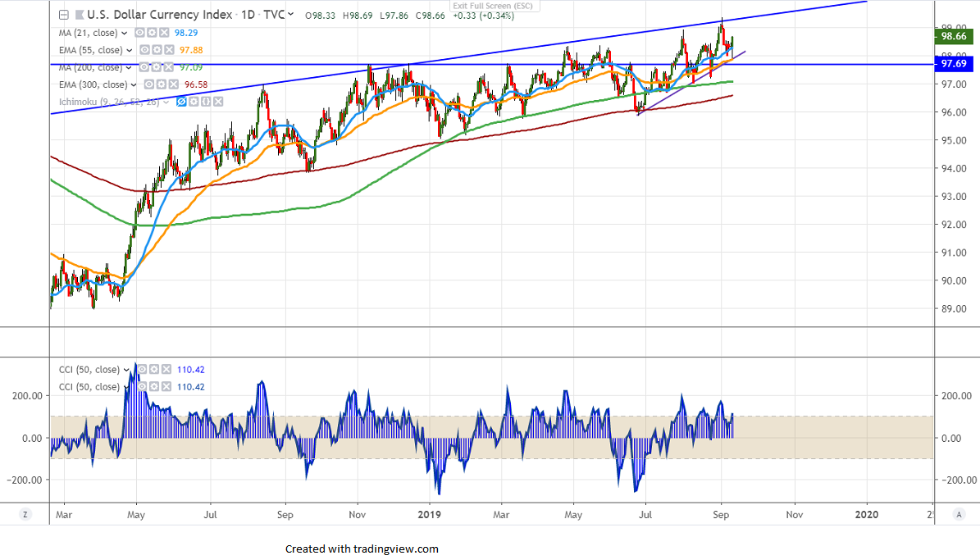Viewport: 980px width, 560px height.
Task: Click the timezone Z button at bottom left
Action: (25, 514)
